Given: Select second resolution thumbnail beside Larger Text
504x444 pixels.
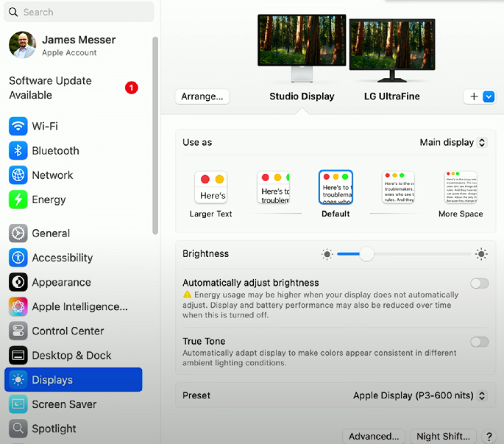Looking at the screenshot, I should click(273, 188).
